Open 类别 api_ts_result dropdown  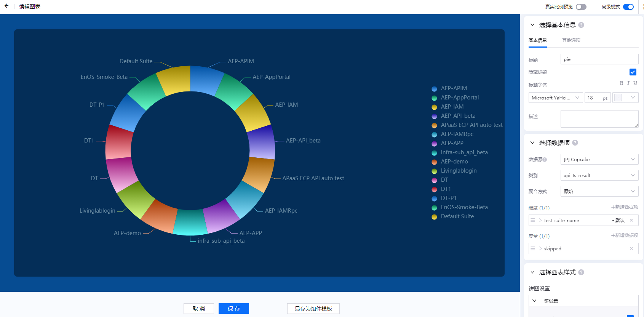599,175
